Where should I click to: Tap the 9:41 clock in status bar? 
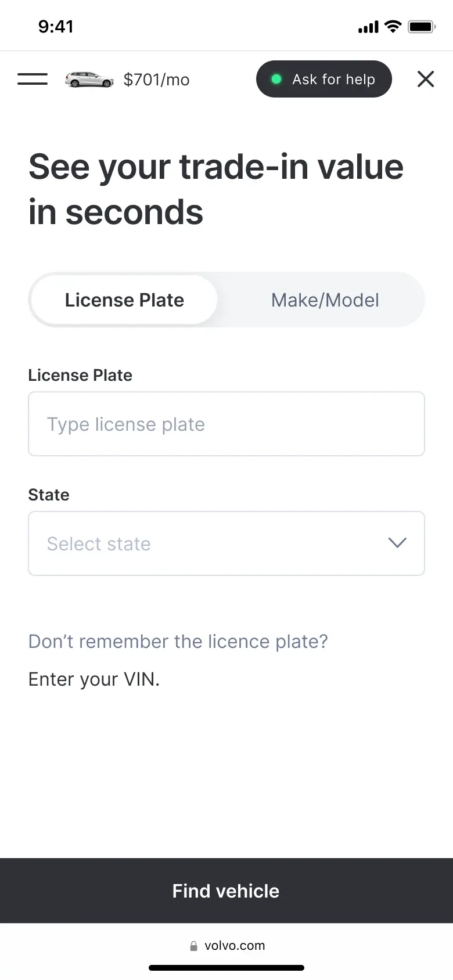(56, 27)
